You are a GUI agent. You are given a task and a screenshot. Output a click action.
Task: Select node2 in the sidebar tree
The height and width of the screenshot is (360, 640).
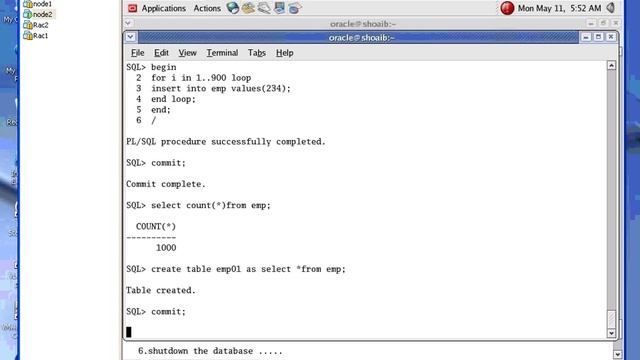[x=42, y=14]
